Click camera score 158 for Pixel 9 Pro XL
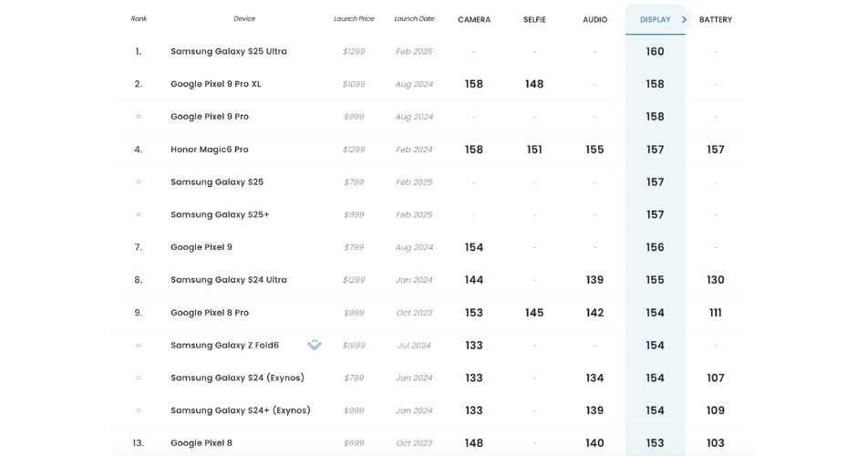The image size is (868, 456). coord(474,84)
